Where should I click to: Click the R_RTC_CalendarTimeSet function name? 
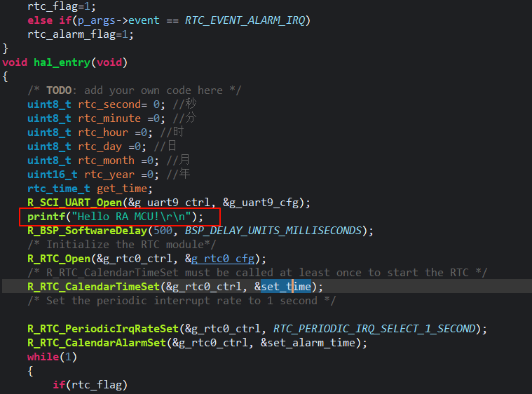click(94, 287)
